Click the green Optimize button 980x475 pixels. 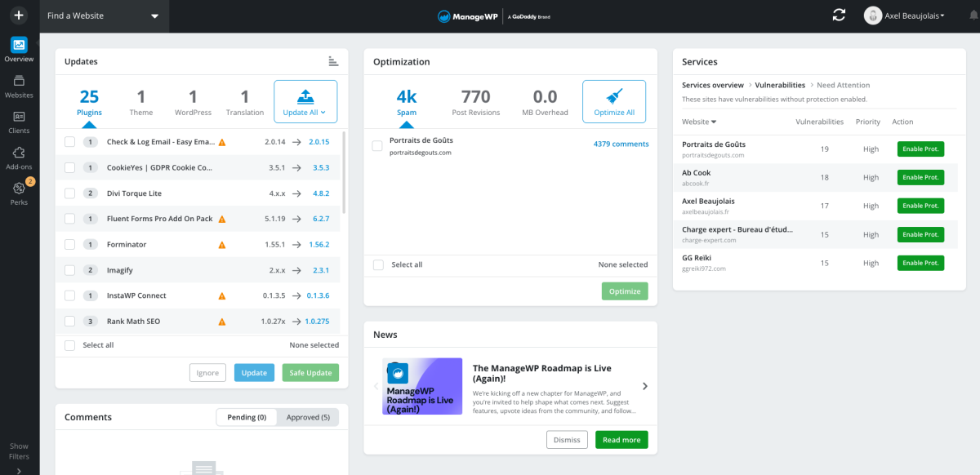625,291
